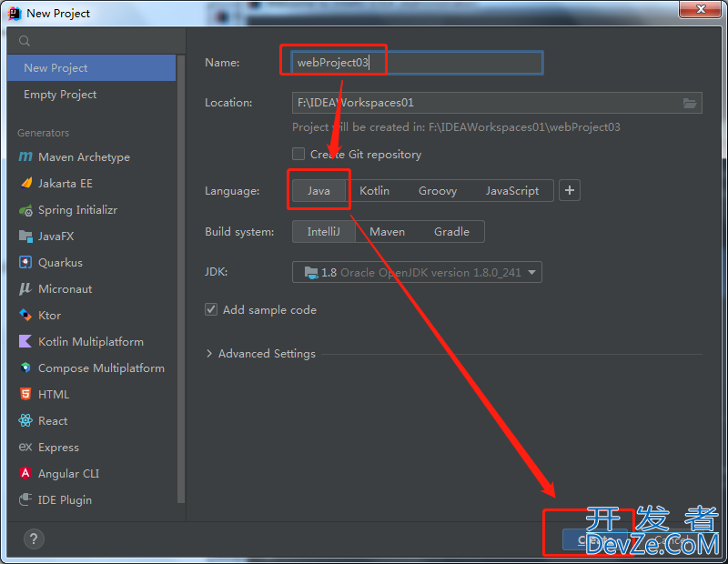Viewport: 728px width, 564px height.
Task: Click the IDE Plugin icon
Action: coord(25,499)
